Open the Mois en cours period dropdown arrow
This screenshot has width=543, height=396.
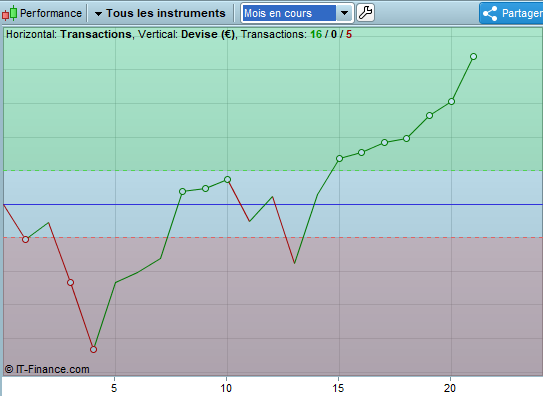344,13
